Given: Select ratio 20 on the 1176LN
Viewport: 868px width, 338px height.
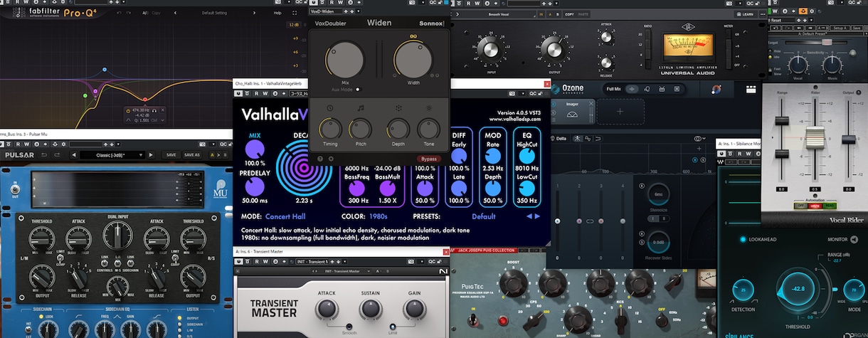Looking at the screenshot, I should (647, 34).
